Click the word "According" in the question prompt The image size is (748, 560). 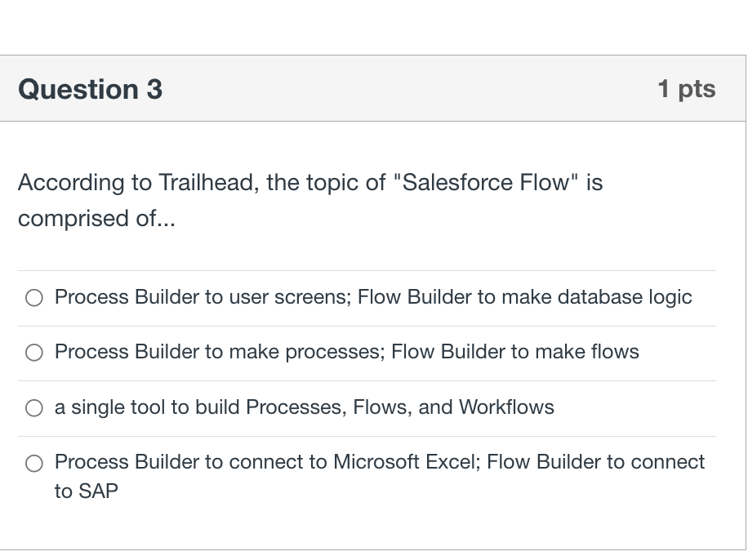(72, 182)
